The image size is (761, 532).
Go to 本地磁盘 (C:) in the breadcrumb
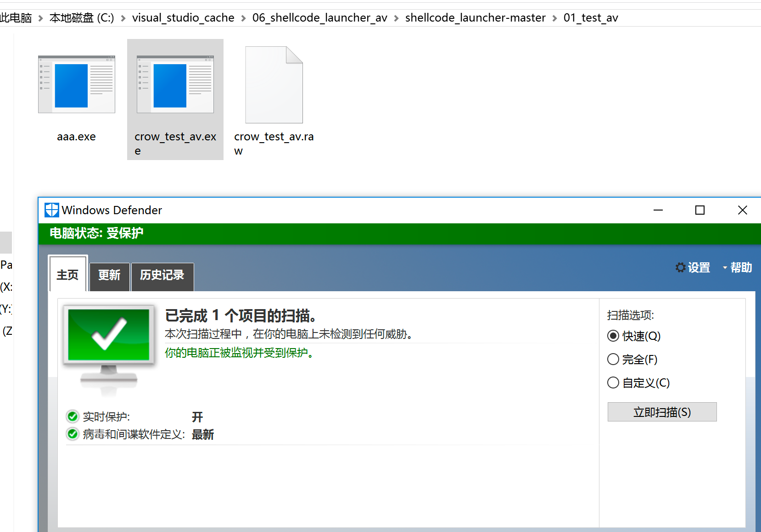tap(82, 18)
